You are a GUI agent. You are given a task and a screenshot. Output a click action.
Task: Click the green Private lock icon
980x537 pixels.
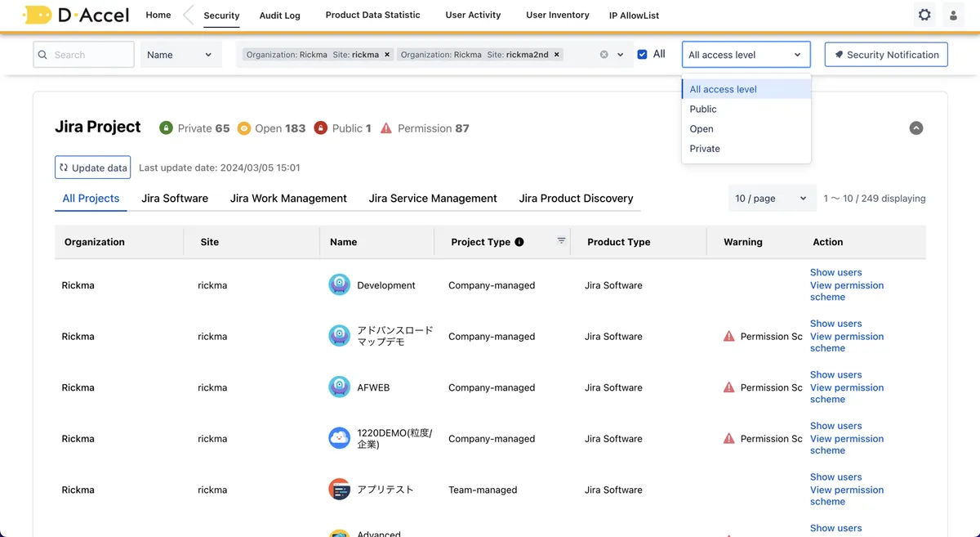tap(166, 128)
